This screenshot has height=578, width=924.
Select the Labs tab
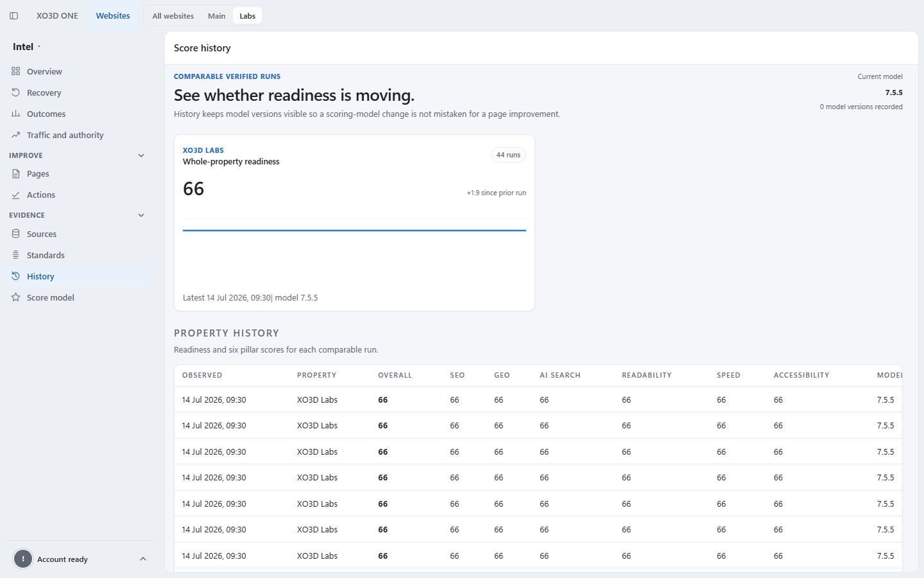pyautogui.click(x=248, y=16)
